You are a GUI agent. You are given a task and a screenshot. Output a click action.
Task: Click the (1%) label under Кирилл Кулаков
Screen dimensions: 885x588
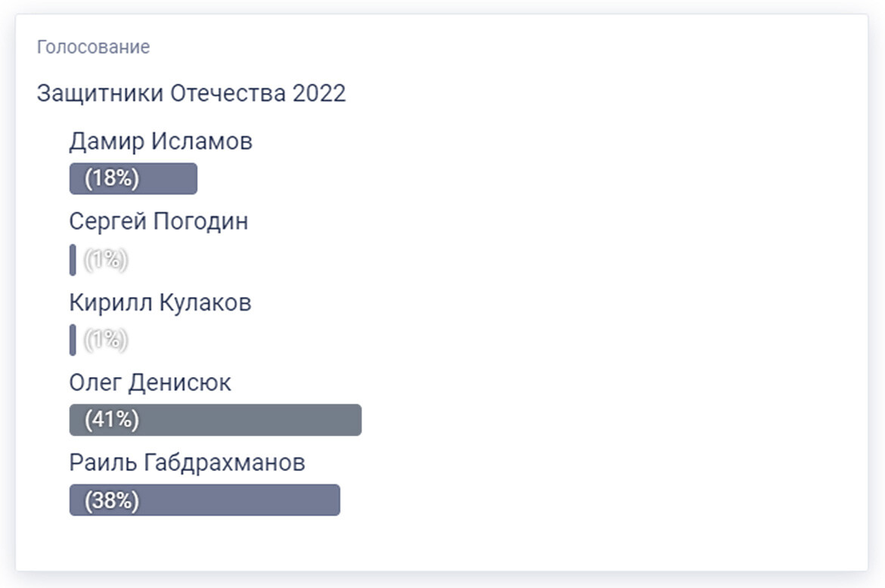click(105, 340)
